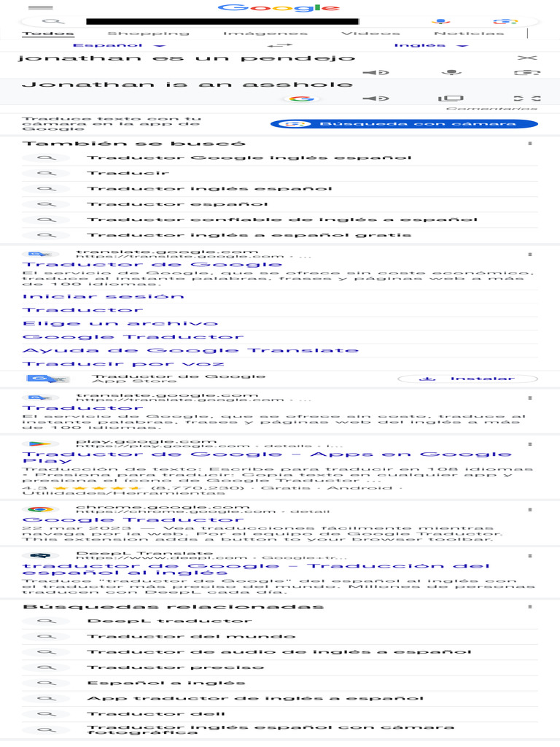Image resolution: width=560 pixels, height=747 pixels.
Task: Open the Google Traductor sitelink under first result
Action: pos(133,337)
